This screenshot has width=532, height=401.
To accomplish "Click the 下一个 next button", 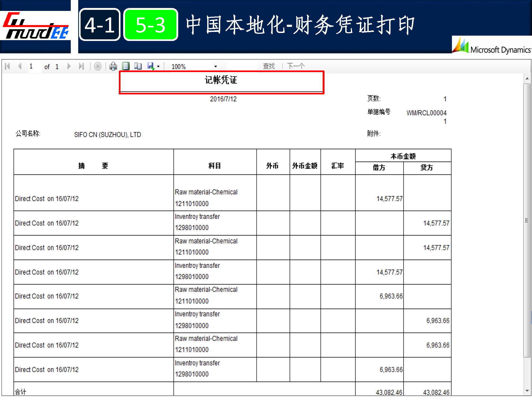I will tap(296, 66).
